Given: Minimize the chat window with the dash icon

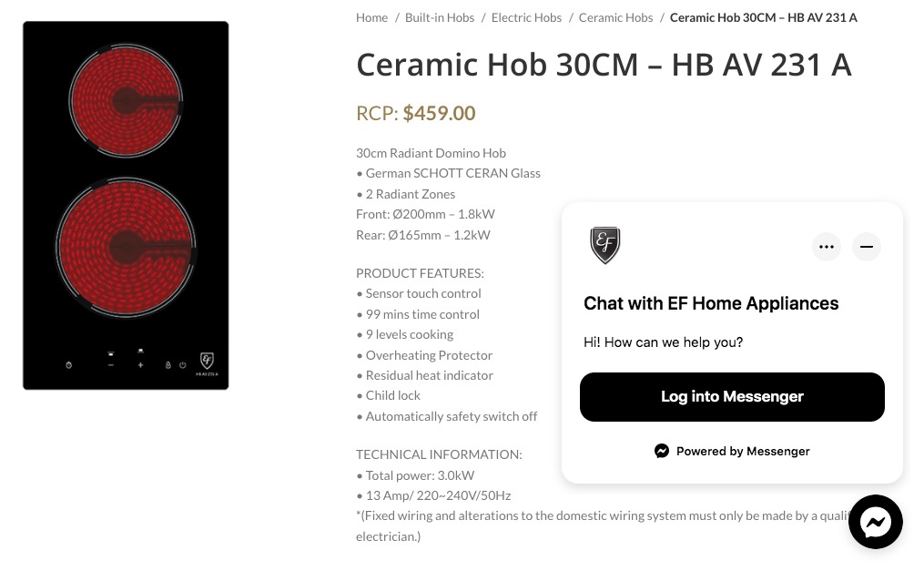Looking at the screenshot, I should (866, 246).
